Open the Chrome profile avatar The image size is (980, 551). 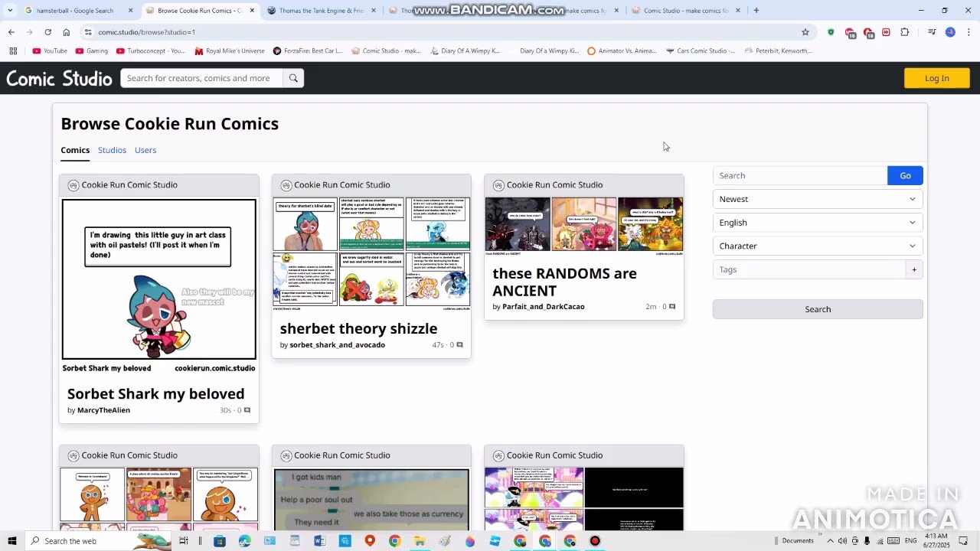[x=950, y=32]
